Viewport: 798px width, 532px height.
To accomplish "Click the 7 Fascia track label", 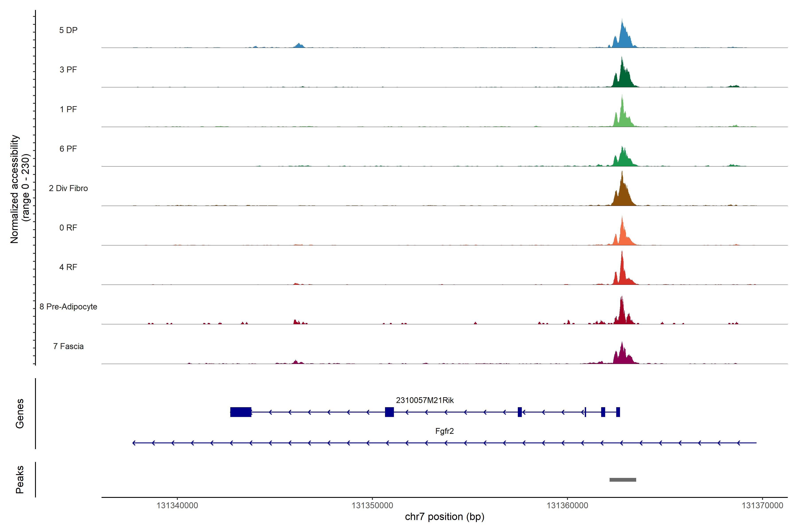I will (68, 346).
